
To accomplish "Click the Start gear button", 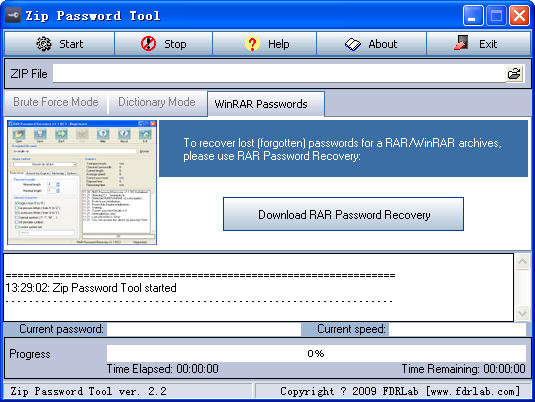I will tap(59, 44).
